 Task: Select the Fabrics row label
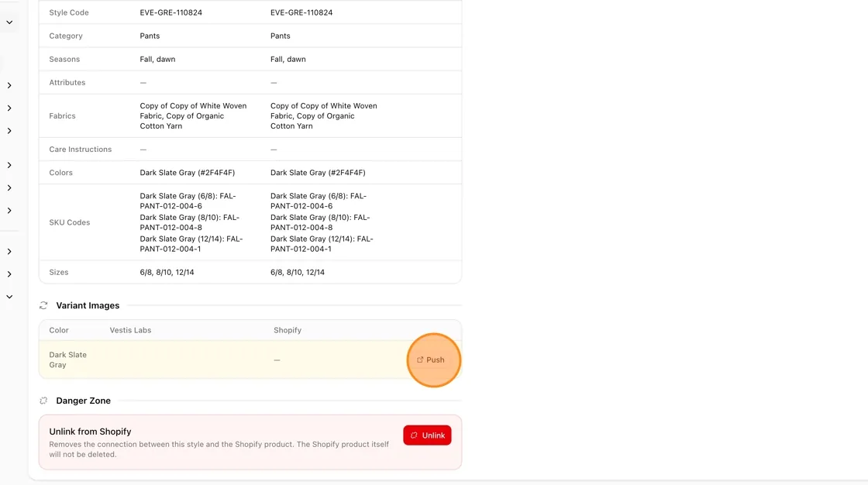pos(62,115)
